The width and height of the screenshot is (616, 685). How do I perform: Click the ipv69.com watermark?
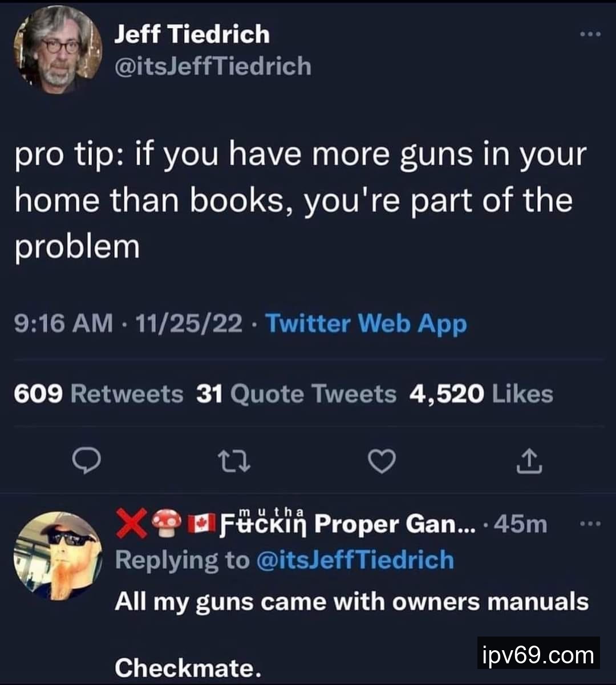(538, 654)
